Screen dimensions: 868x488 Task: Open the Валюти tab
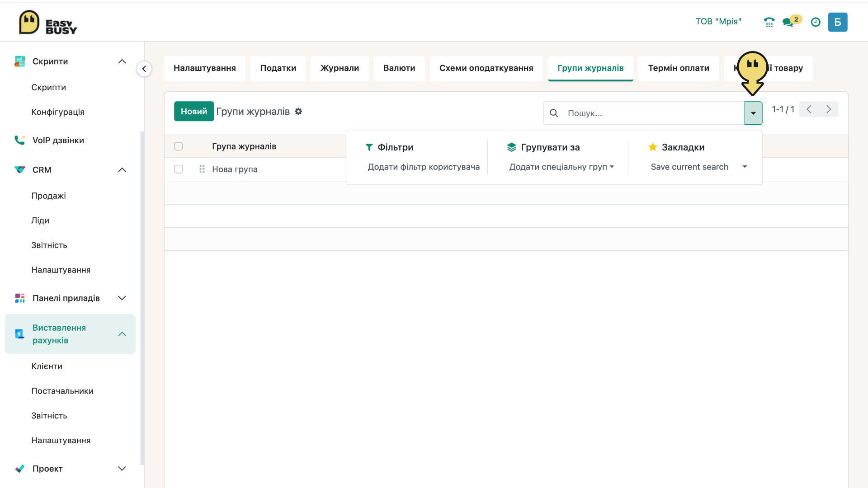pos(399,68)
